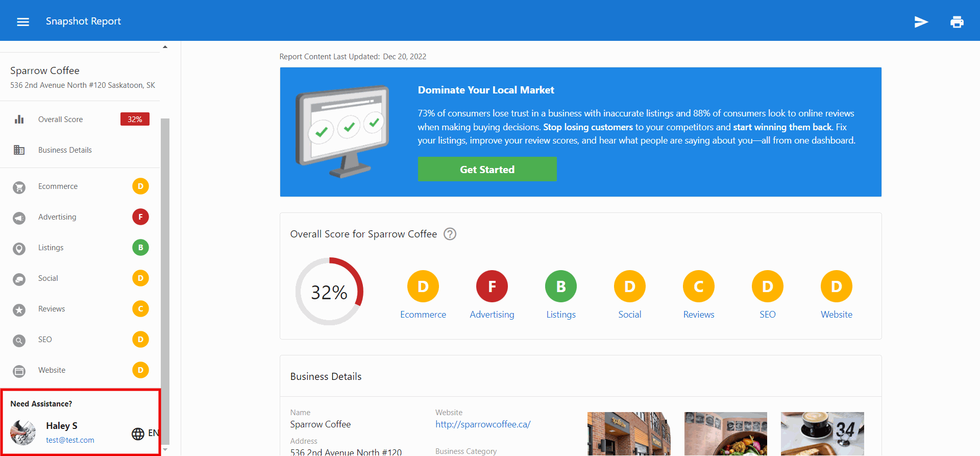
Task: Select the Listings pin icon in sidebar
Action: (19, 248)
